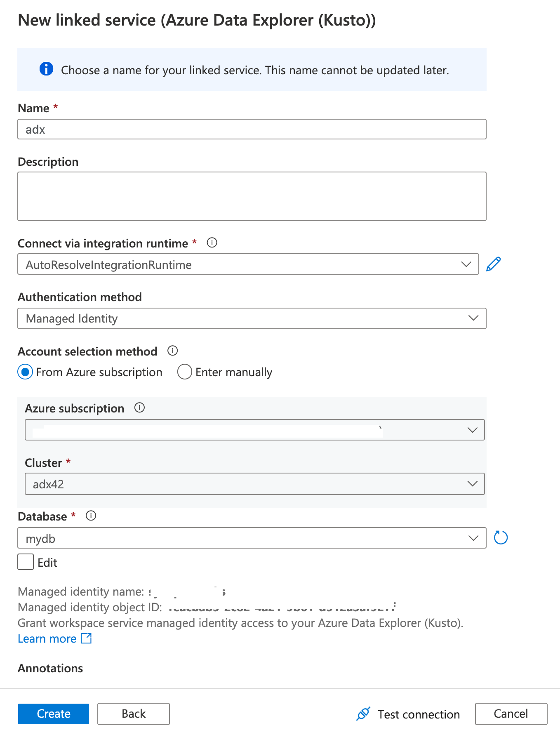Image resolution: width=560 pixels, height=735 pixels.
Task: Open the Authentication method dropdown
Action: click(x=252, y=318)
